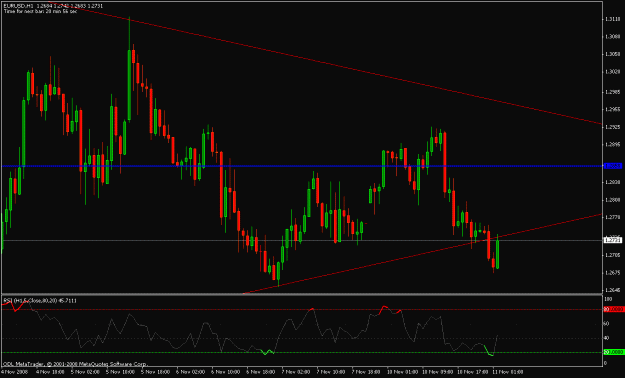Click the '4 Nov 18:00' time axis label

(x=50, y=372)
